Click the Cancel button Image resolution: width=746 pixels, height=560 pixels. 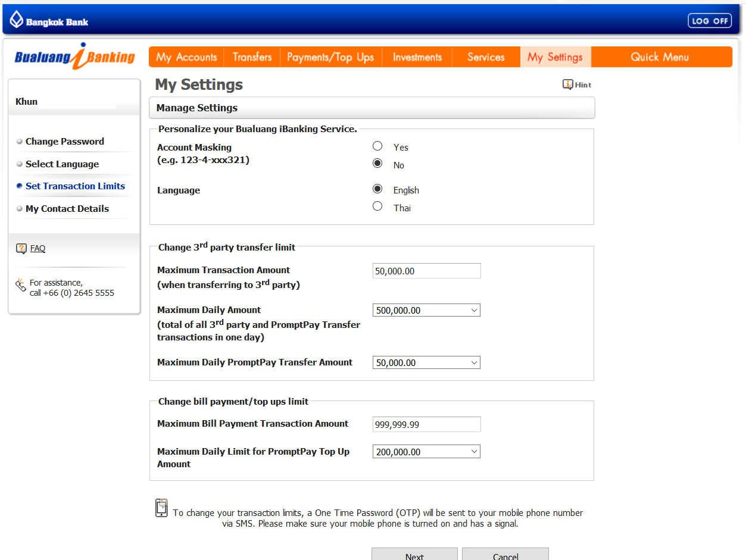[x=505, y=555]
